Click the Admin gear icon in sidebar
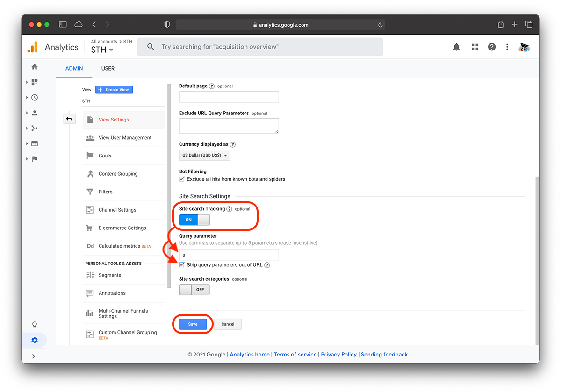Image resolution: width=561 pixels, height=392 pixels. tap(35, 340)
